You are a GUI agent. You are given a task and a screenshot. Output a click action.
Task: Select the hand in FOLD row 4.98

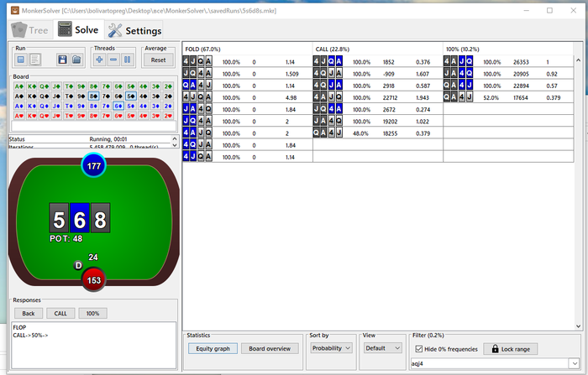[x=197, y=97]
